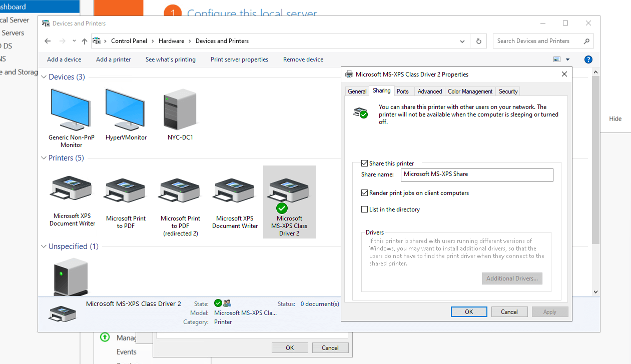Viewport: 631px width, 364px height.
Task: Select the HyperVMonitor device icon
Action: click(x=126, y=109)
